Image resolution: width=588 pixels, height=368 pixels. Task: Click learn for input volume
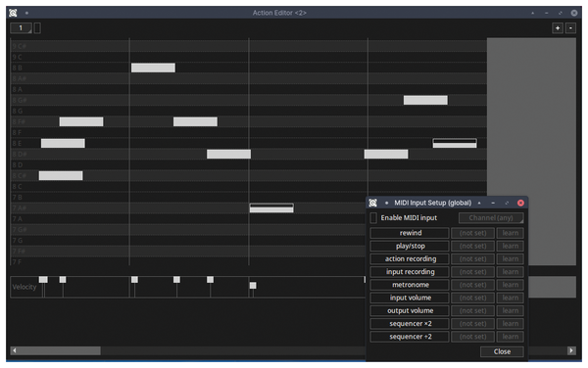pos(510,298)
